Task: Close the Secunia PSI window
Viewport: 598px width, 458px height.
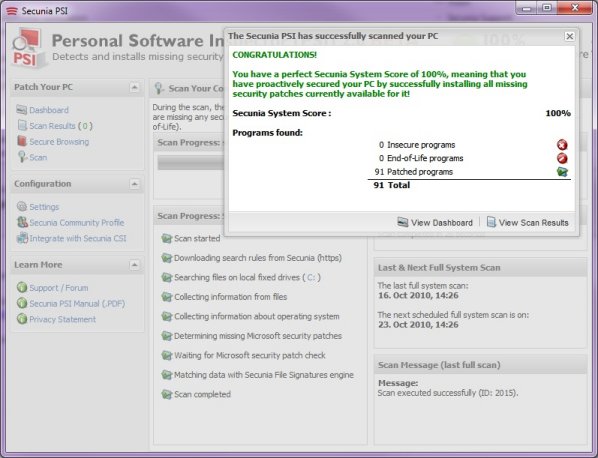Action: pyautogui.click(x=575, y=8)
